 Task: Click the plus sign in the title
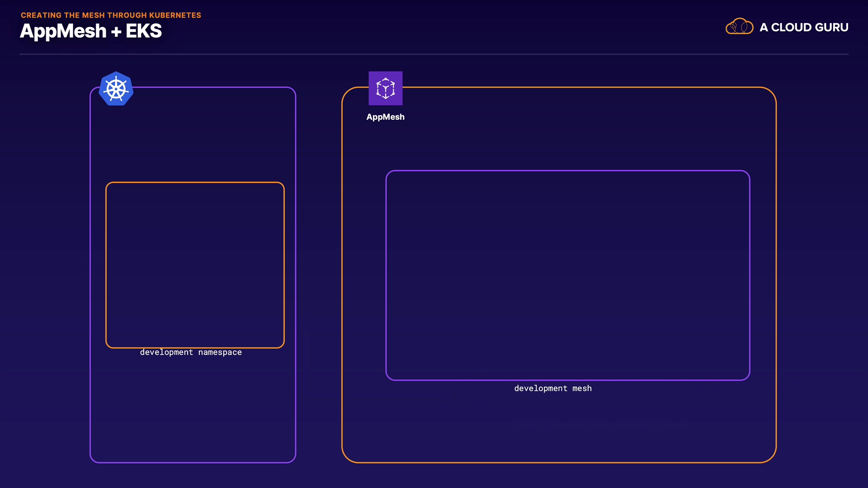click(116, 32)
